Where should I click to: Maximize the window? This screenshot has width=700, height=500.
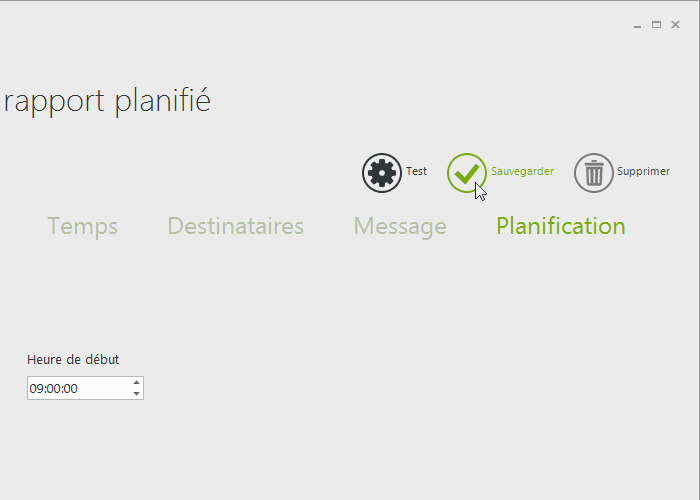coord(657,25)
